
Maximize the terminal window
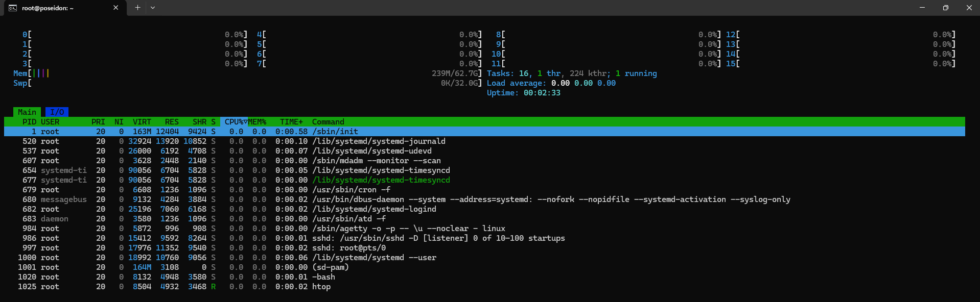[945, 8]
